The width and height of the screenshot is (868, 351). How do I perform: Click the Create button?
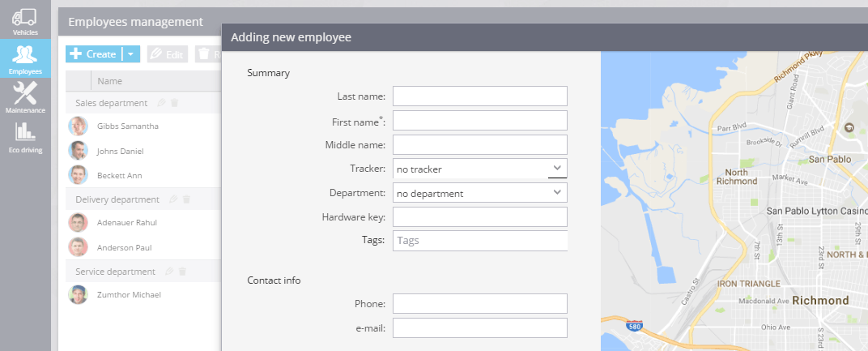(x=94, y=54)
